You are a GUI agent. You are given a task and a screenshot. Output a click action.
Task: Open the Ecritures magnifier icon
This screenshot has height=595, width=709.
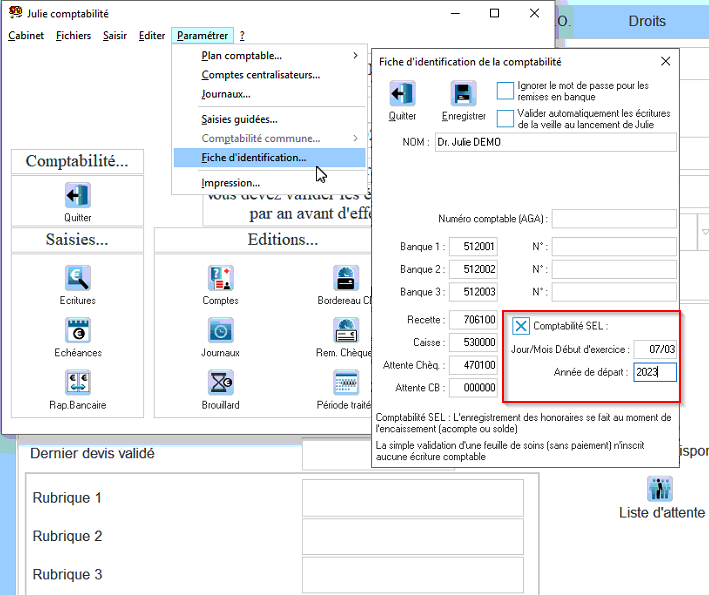click(x=78, y=278)
